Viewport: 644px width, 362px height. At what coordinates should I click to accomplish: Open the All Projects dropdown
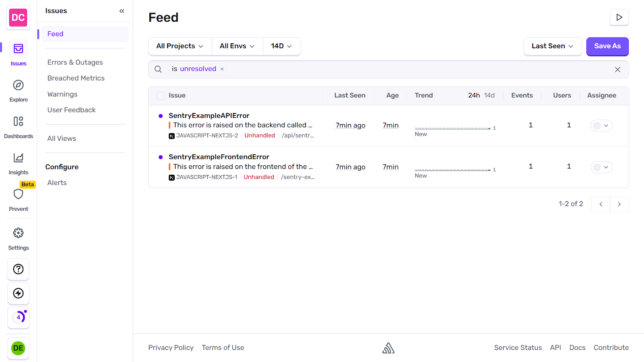coord(180,46)
